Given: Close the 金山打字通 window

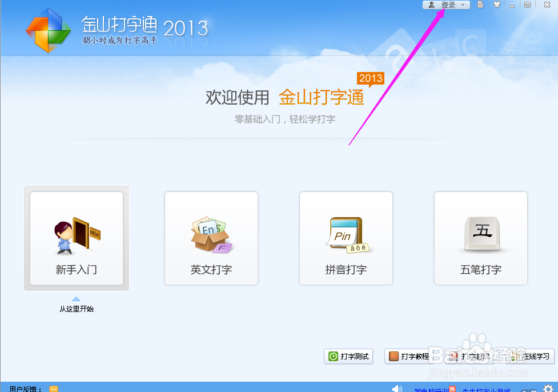Looking at the screenshot, I should click(547, 5).
